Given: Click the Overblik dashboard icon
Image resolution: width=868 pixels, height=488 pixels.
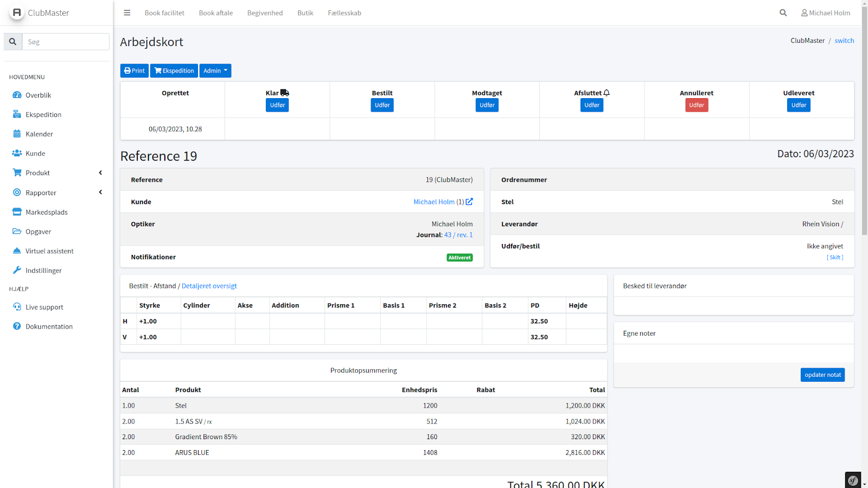Looking at the screenshot, I should tap(17, 95).
